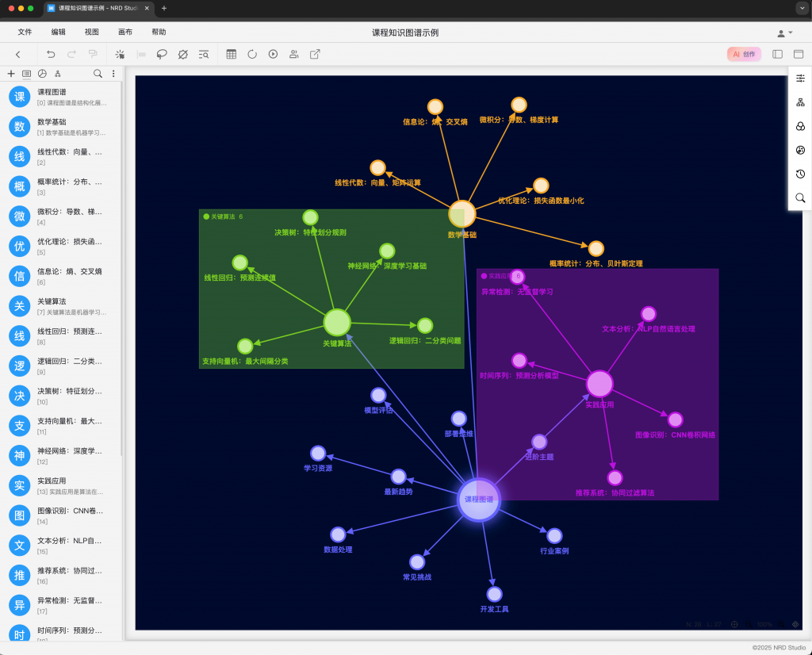This screenshot has width=812, height=655.
Task: Click the palette theme icon in right panel
Action: (x=800, y=150)
